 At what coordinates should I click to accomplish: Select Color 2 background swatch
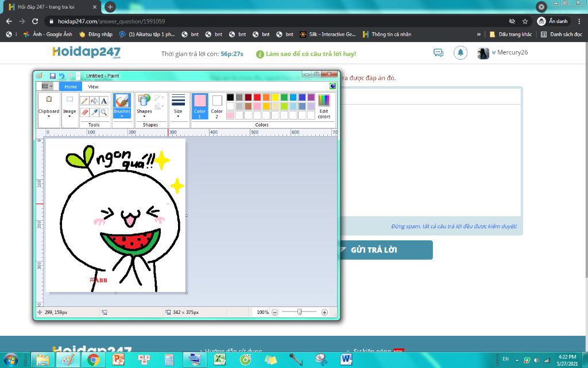[216, 106]
